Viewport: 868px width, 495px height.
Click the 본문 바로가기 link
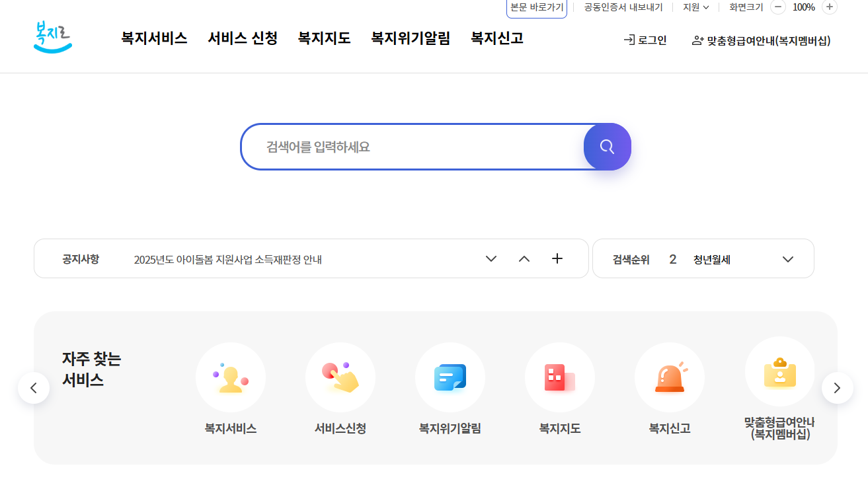(x=536, y=7)
